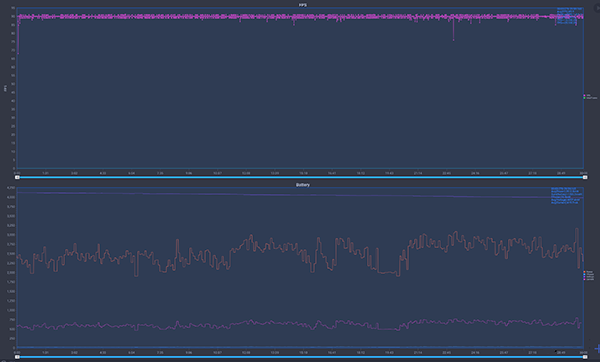Click the FPS chart title
The height and width of the screenshot is (362, 600).
click(303, 5)
